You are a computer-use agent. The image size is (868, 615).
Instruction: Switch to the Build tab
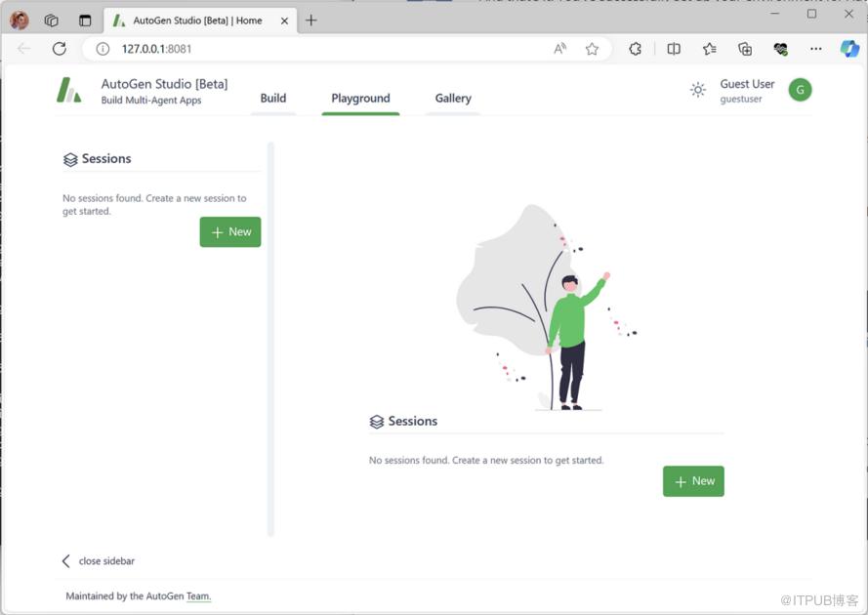273,99
